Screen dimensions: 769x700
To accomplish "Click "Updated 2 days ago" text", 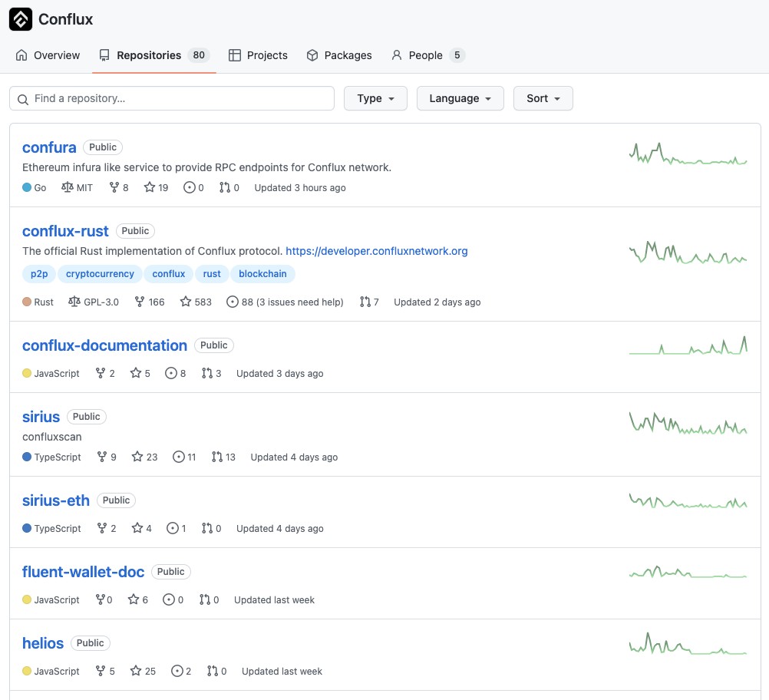I will (437, 302).
